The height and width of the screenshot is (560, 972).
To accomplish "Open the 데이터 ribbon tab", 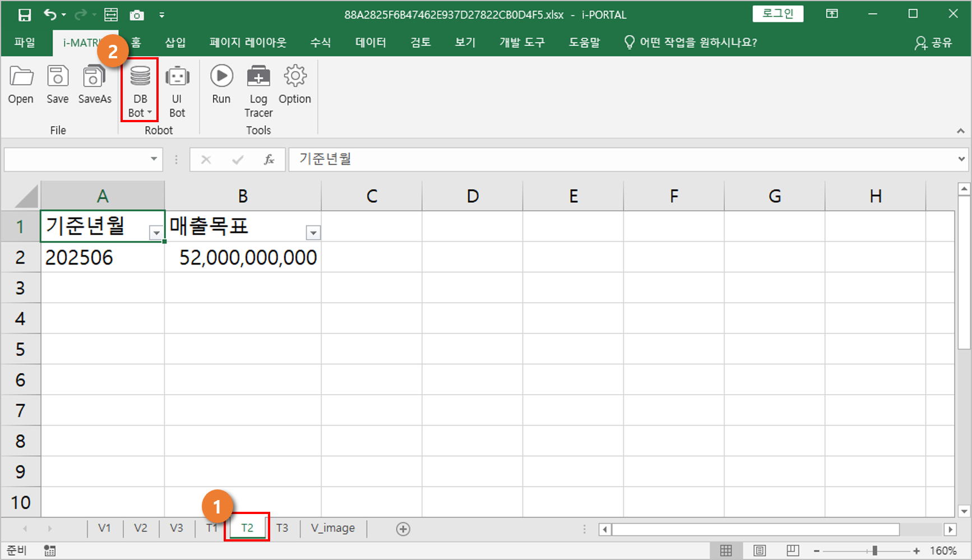I will (x=370, y=43).
